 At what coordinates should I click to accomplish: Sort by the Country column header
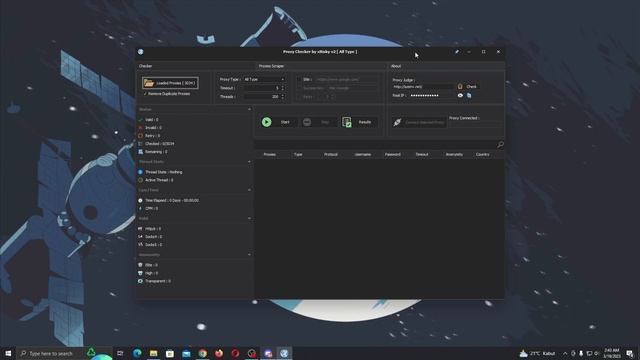tap(482, 155)
